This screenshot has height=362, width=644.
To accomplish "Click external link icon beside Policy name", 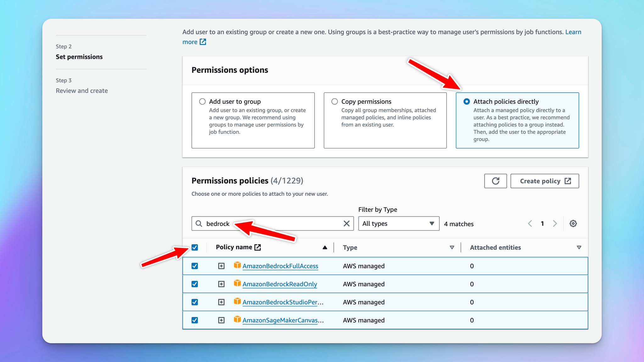I will (258, 247).
